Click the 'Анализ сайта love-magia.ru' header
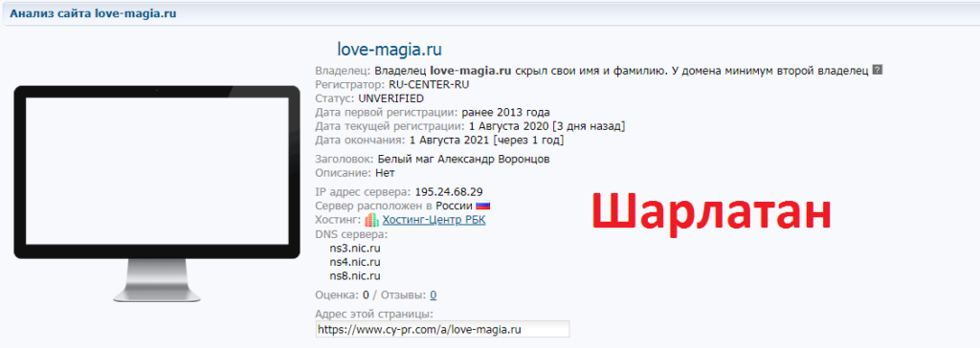 pos(93,13)
